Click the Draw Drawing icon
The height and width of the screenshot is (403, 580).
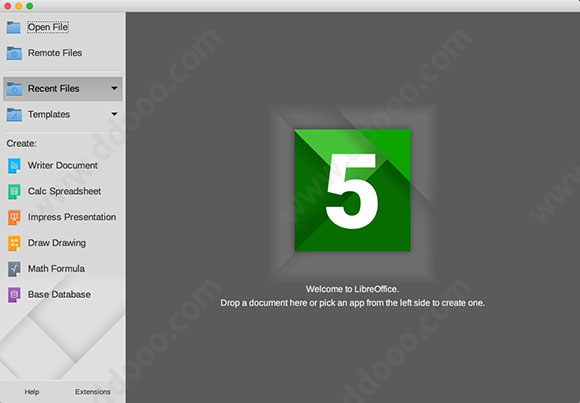(x=14, y=243)
